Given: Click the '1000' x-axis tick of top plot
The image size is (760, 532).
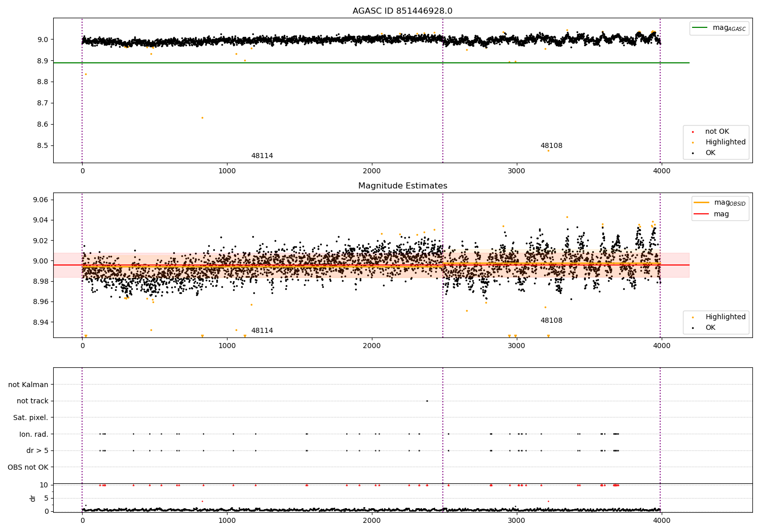Looking at the screenshot, I should point(227,171).
